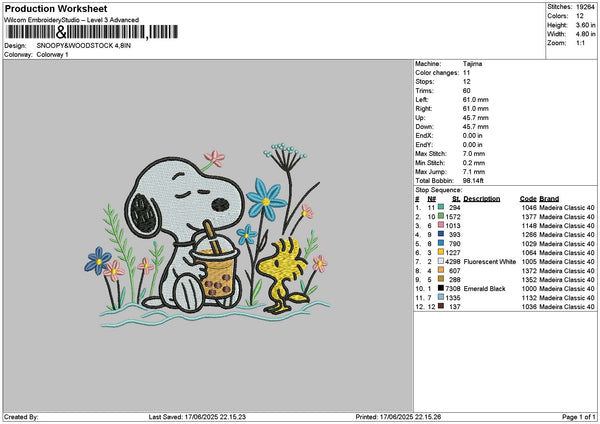The width and height of the screenshot is (600, 424).
Task: Click the Machine value Tajima
Action: click(x=474, y=62)
